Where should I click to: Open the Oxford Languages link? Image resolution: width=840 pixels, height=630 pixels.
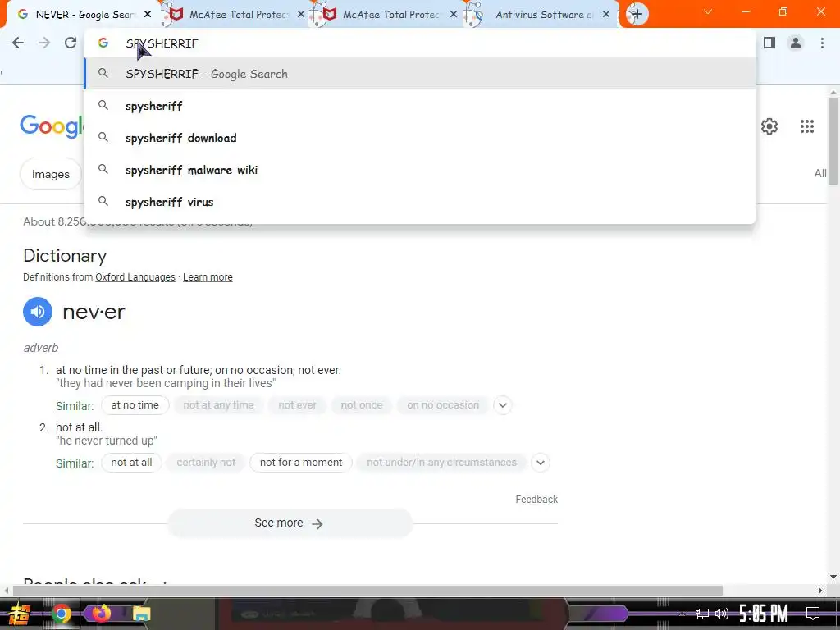135,277
